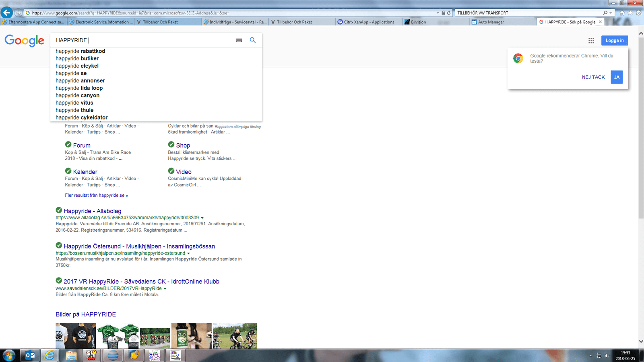
Task: Open the address bar history dropdown
Action: pyautogui.click(x=438, y=13)
